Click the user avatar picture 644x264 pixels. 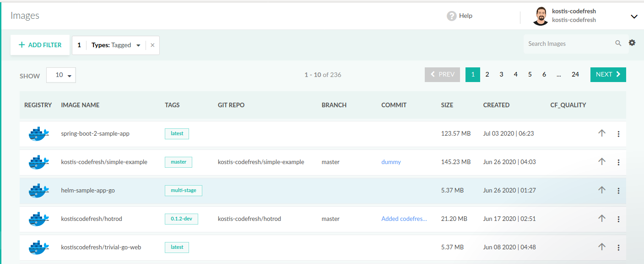pyautogui.click(x=540, y=16)
